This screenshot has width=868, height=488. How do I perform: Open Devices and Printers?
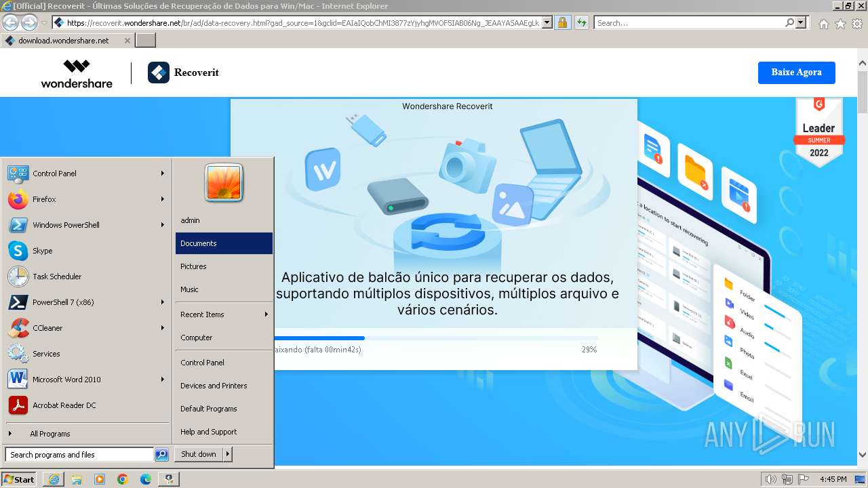pyautogui.click(x=224, y=386)
